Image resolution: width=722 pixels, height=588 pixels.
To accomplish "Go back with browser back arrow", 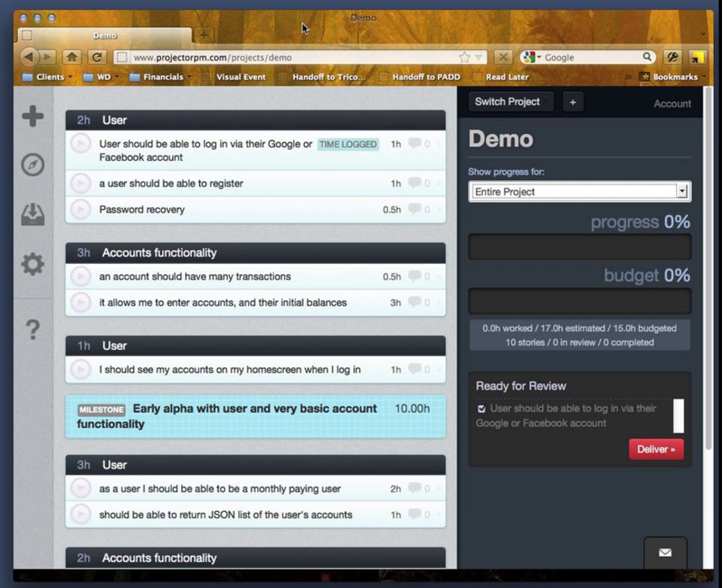I will [29, 57].
